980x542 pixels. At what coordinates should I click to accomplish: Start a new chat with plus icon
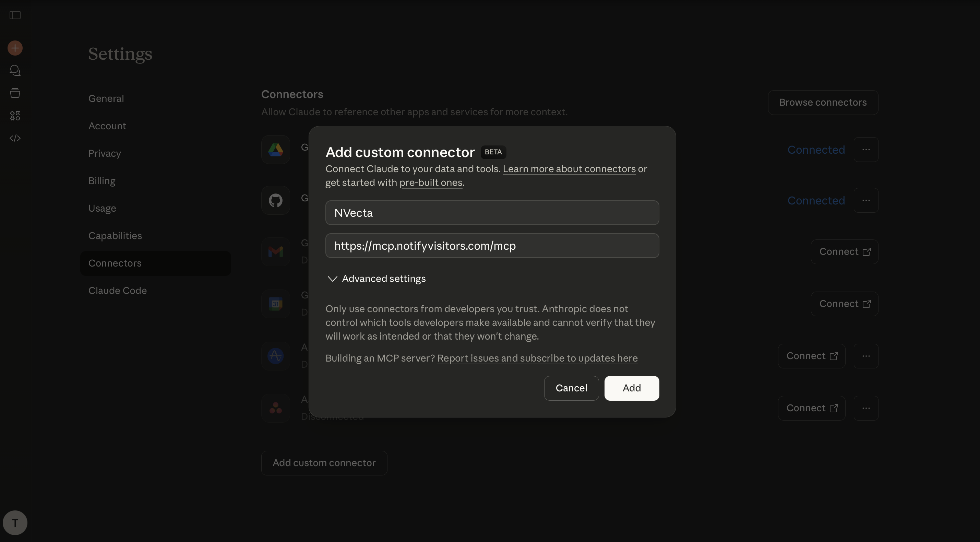[15, 48]
